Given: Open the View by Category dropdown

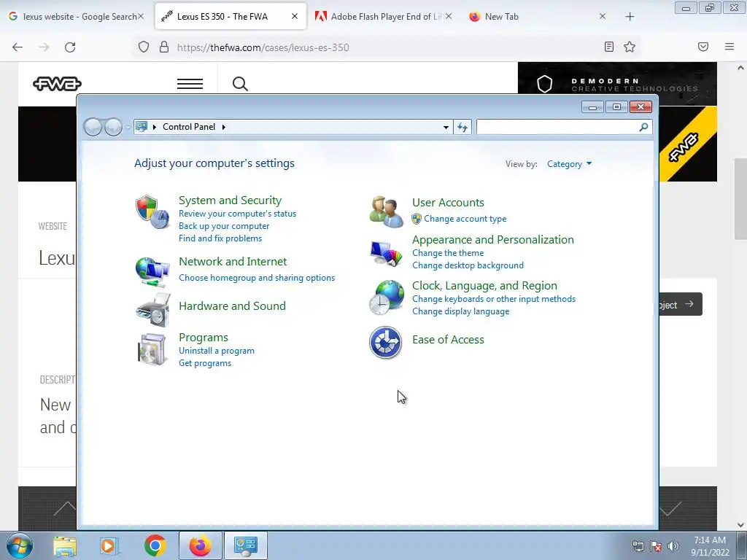Looking at the screenshot, I should pos(569,164).
